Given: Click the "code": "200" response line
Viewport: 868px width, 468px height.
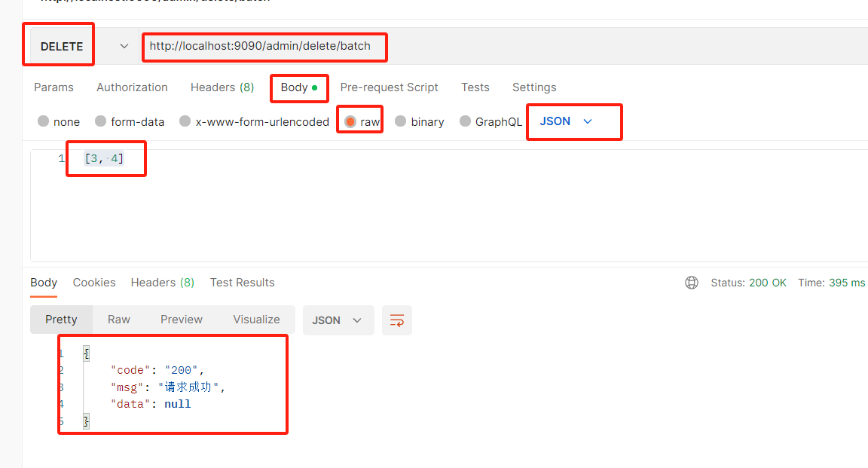Looking at the screenshot, I should coord(157,370).
